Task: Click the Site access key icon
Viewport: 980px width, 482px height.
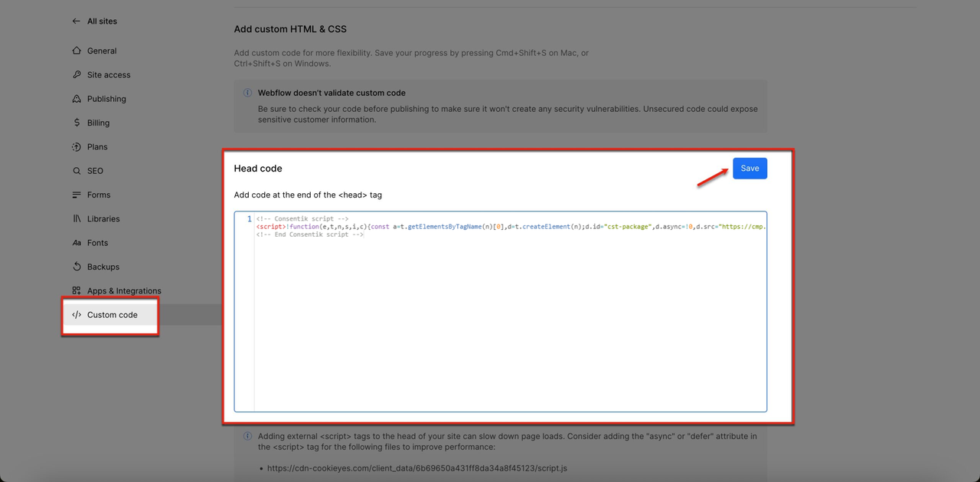Action: (77, 75)
